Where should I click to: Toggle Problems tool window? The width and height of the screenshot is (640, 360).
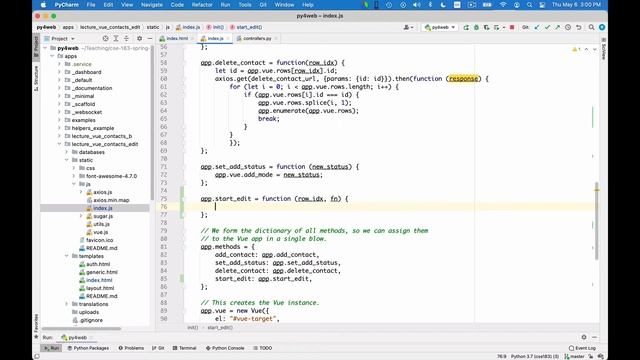pyautogui.click(x=131, y=348)
